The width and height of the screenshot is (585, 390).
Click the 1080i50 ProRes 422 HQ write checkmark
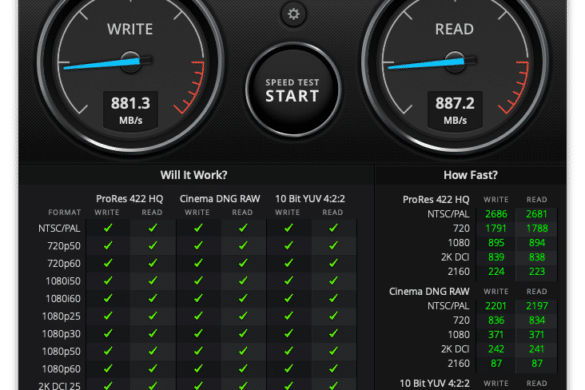tap(108, 280)
